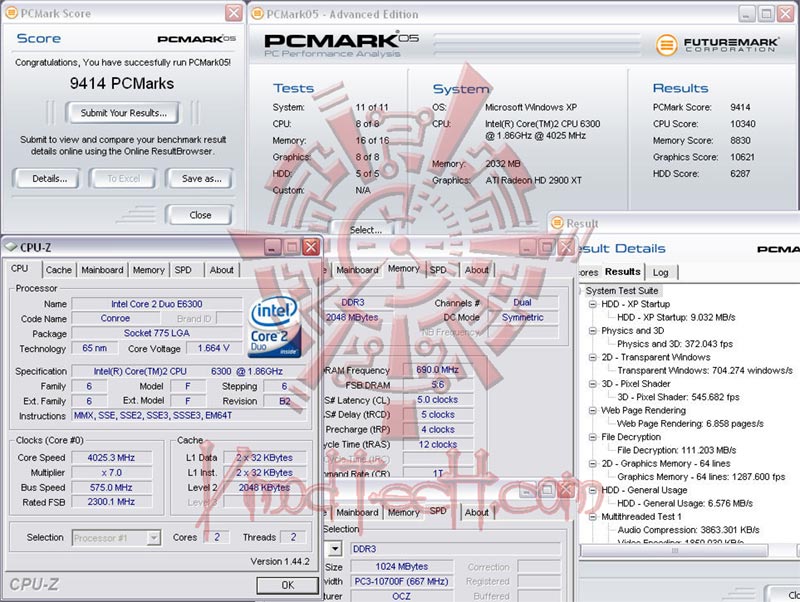Select the Results tab in Result Details

click(622, 271)
